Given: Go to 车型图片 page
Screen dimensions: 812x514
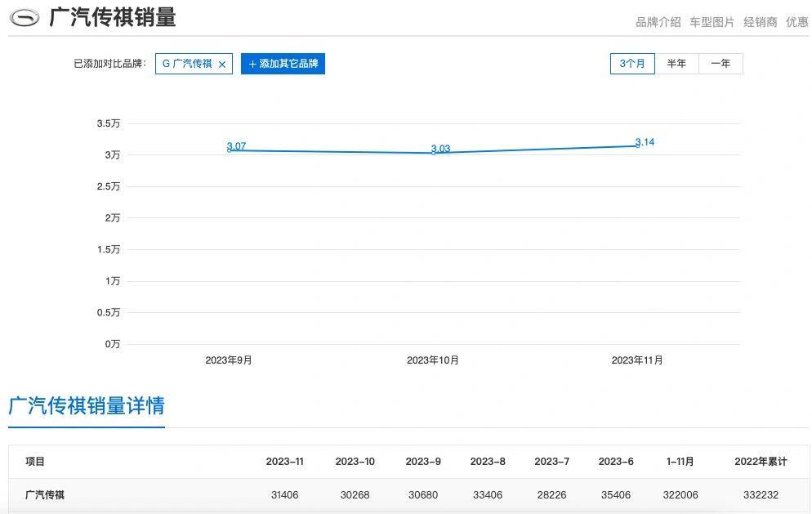Looking at the screenshot, I should tap(712, 22).
